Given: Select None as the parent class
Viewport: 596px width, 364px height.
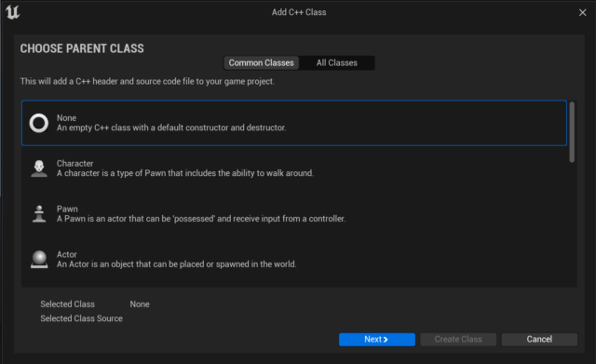Looking at the screenshot, I should pyautogui.click(x=294, y=123).
